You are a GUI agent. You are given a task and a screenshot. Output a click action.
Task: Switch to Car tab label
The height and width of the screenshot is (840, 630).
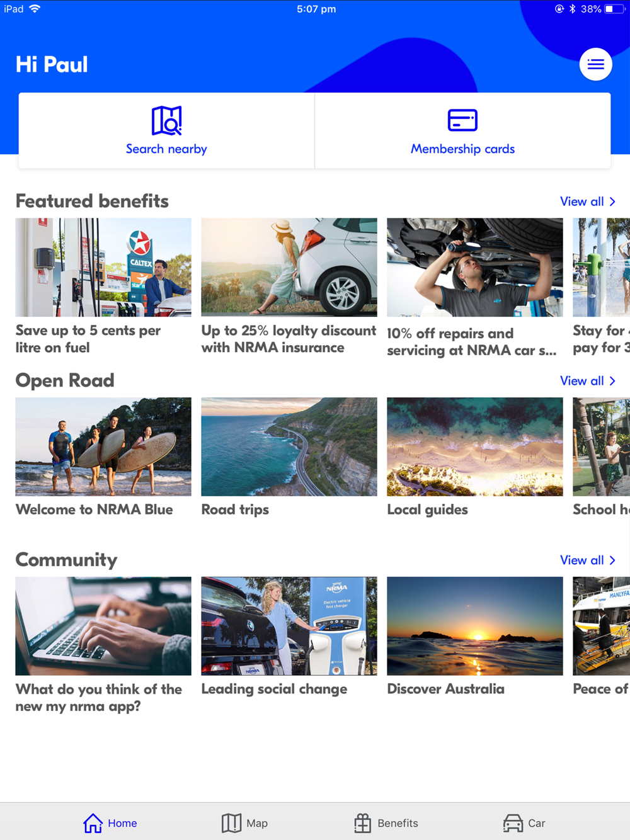537,823
